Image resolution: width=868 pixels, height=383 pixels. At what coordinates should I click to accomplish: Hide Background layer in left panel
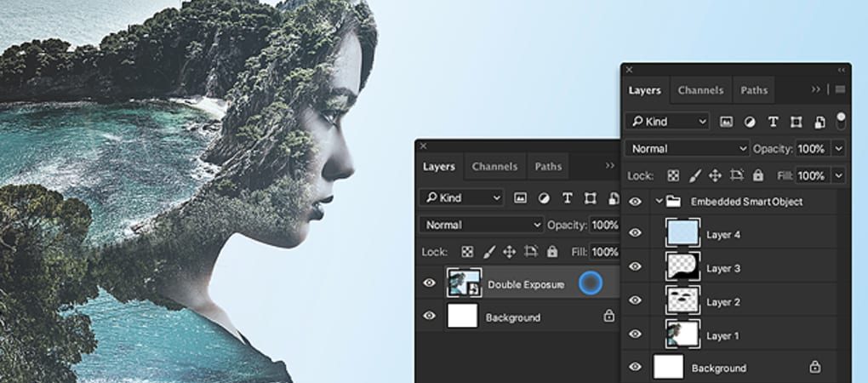429,316
